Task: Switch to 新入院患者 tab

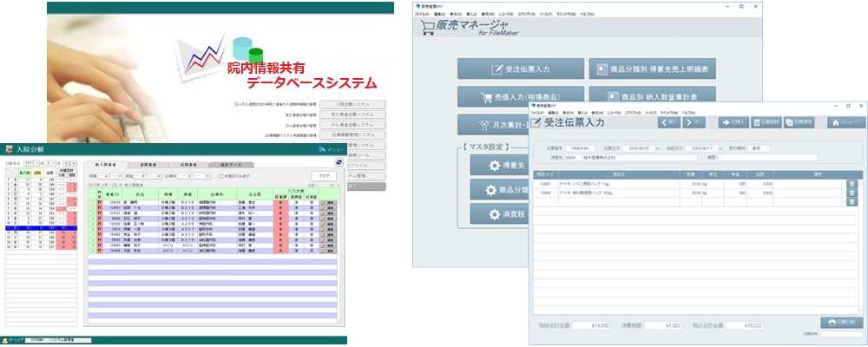Action: (106, 165)
